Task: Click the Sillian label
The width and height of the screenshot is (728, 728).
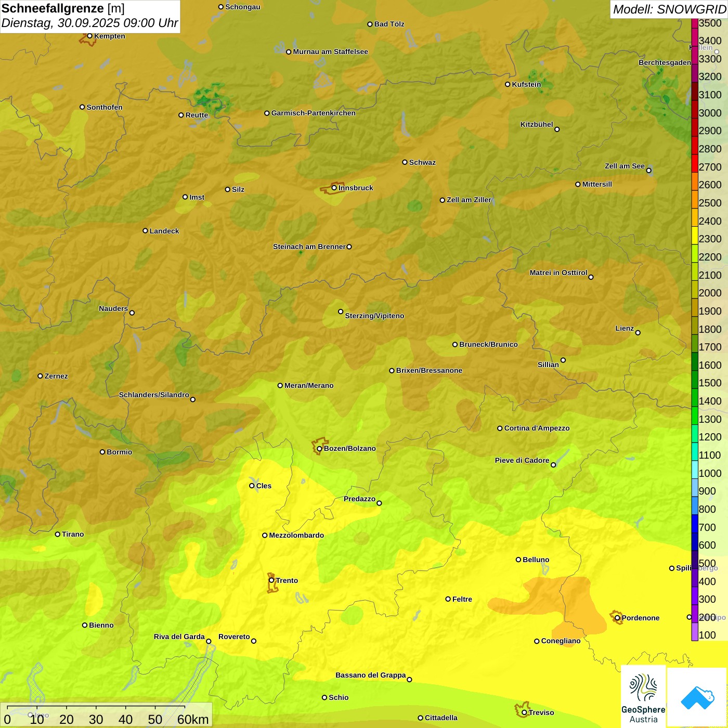Action: click(x=548, y=365)
